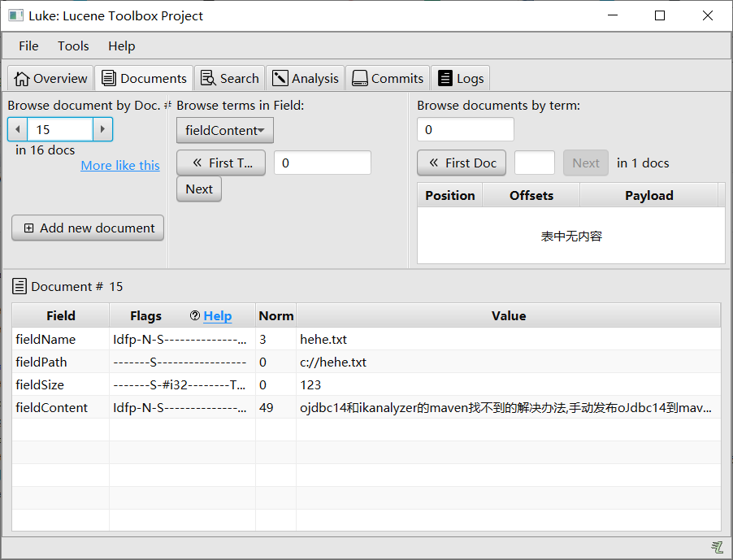Click the document number field showing 15
The width and height of the screenshot is (733, 560).
(x=60, y=129)
